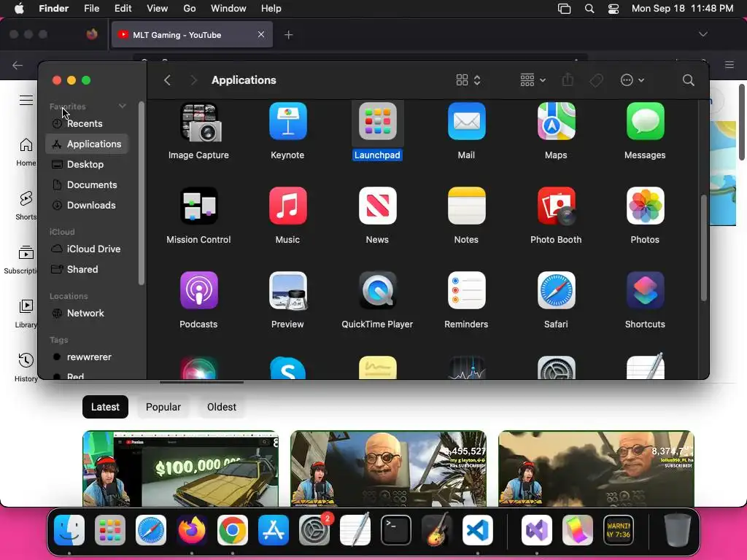Click the Finder sidebar scrollbar
This screenshot has width=747, height=560.
point(141,192)
